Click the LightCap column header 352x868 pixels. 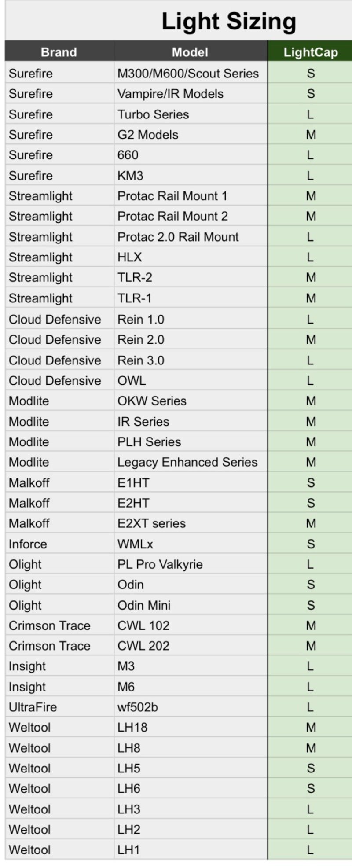[x=310, y=52]
